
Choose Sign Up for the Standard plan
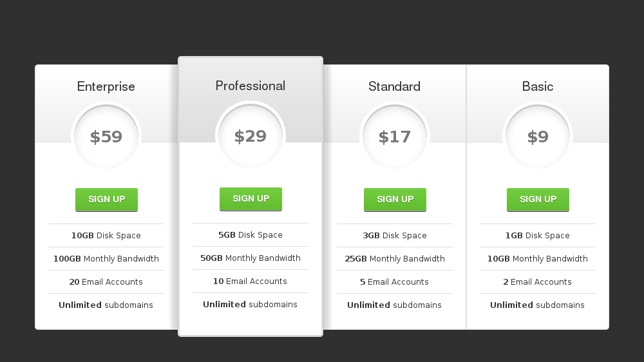tap(395, 200)
